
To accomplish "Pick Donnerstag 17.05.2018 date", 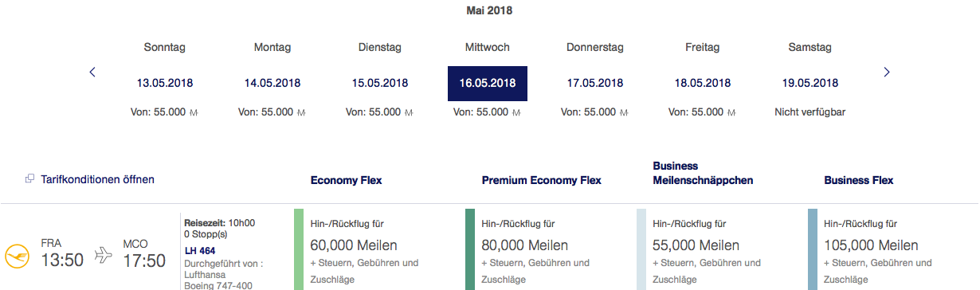I will (x=595, y=83).
